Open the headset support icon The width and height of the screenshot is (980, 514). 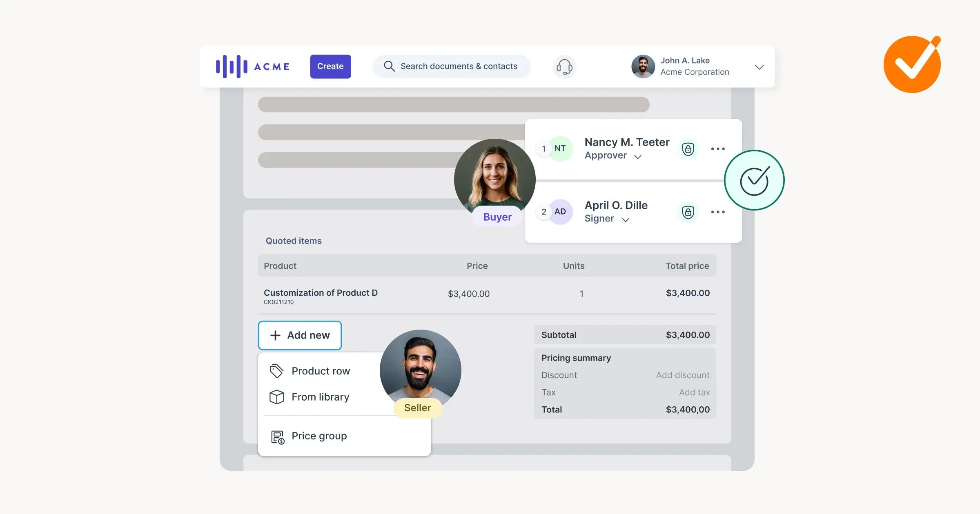(564, 67)
